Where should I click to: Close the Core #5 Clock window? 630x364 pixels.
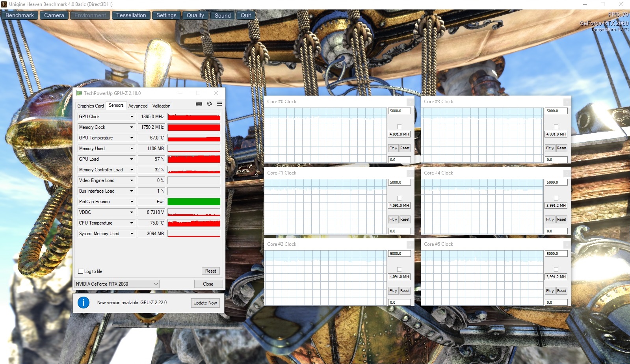567,244
